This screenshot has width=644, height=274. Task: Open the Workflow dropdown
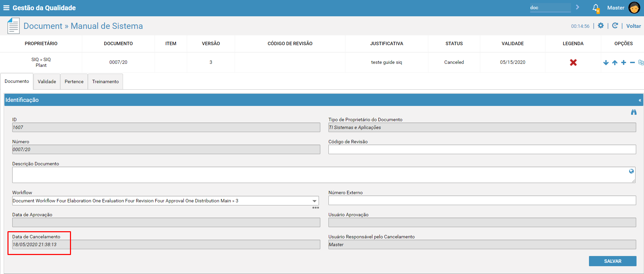(x=165, y=201)
